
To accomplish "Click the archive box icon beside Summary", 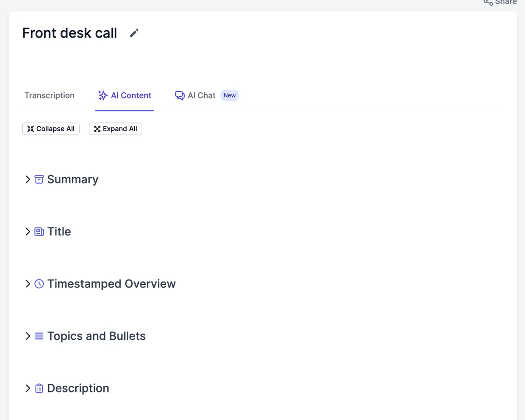I will point(39,179).
